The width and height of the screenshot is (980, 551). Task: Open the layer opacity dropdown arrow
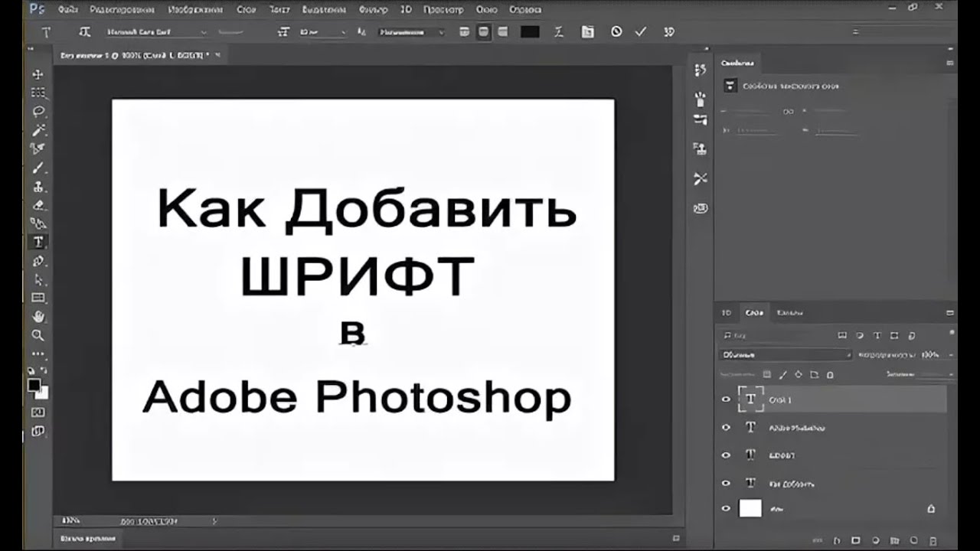pyautogui.click(x=952, y=355)
